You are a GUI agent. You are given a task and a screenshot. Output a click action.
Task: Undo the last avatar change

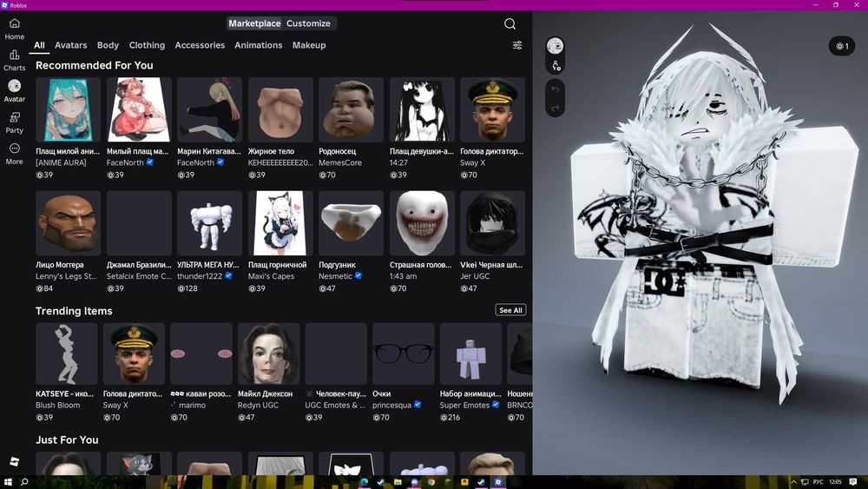[x=556, y=89]
